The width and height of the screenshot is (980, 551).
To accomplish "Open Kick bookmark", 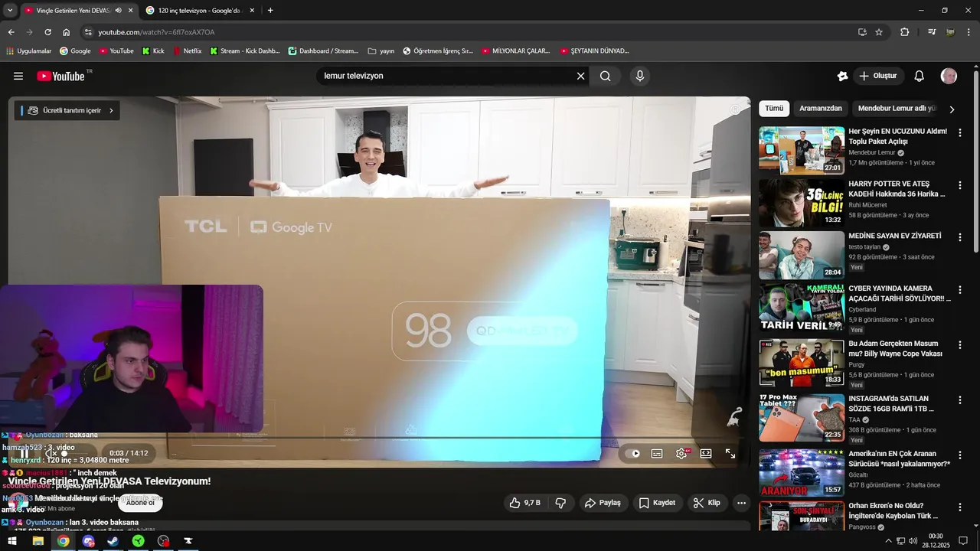I will tap(153, 51).
